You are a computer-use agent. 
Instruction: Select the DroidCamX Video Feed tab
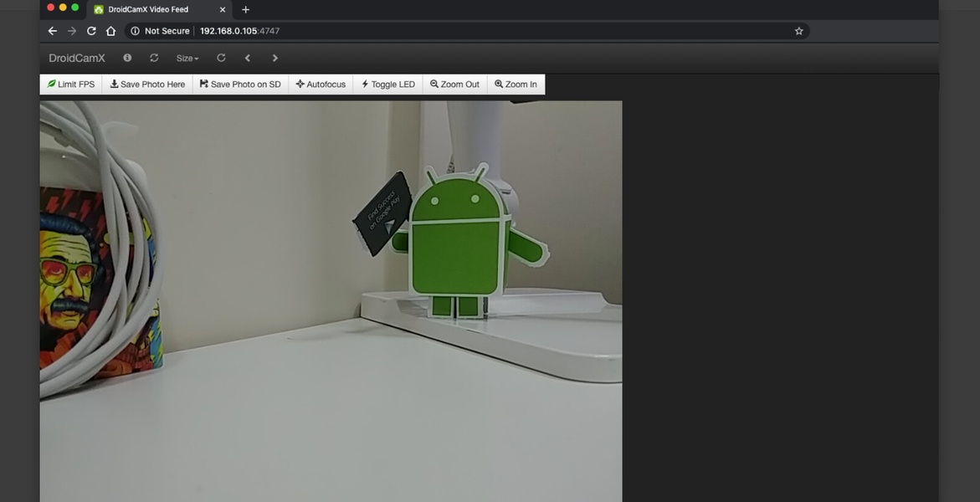point(159,9)
